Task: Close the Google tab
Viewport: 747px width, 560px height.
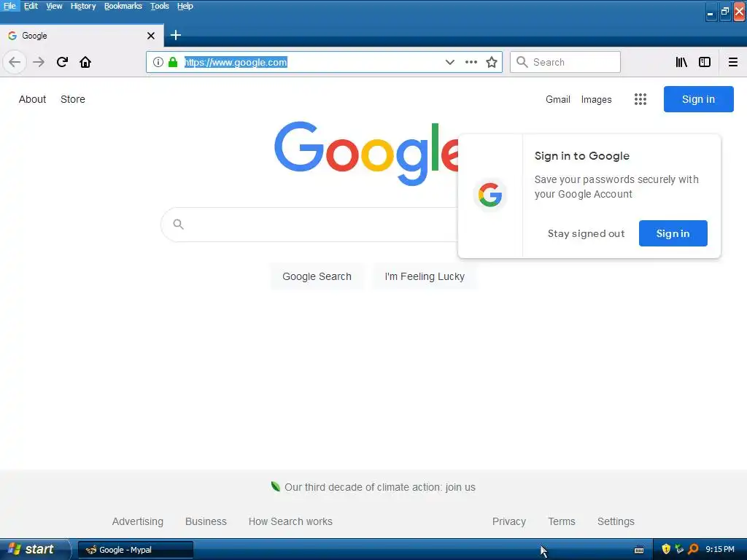Action: [x=151, y=36]
